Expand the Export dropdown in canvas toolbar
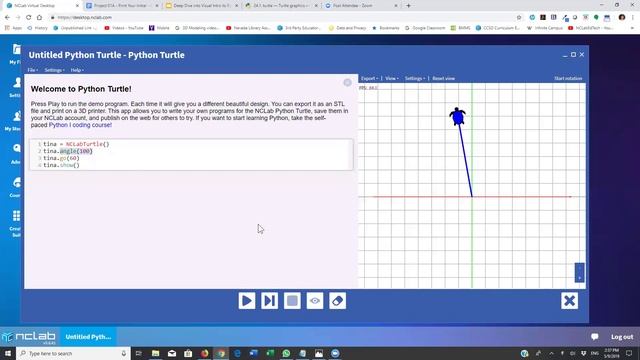The image size is (640, 360). click(x=369, y=78)
